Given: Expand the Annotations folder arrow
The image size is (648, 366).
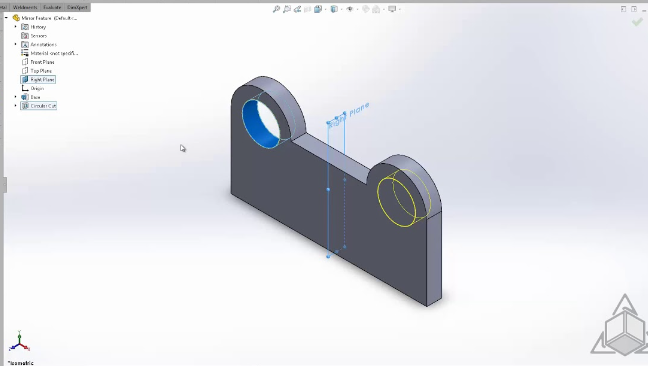Looking at the screenshot, I should (16, 44).
